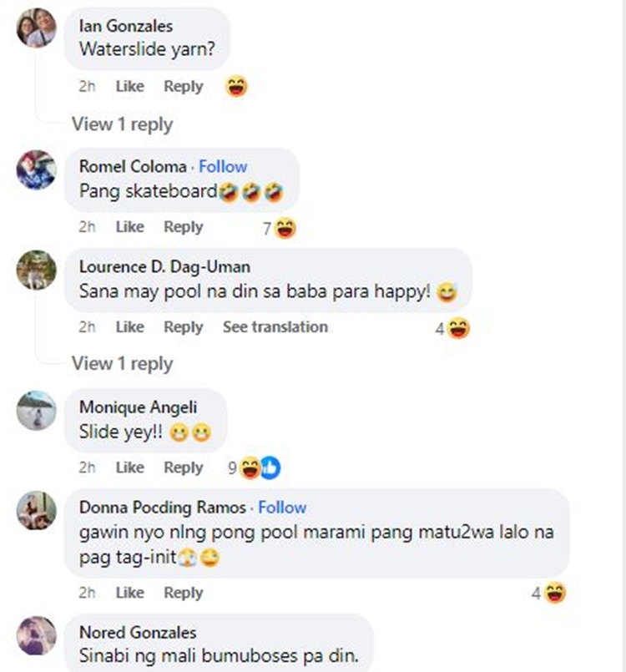
Task: Click laughing reaction on Ian Gonzales' comment
Action: pyautogui.click(x=237, y=87)
